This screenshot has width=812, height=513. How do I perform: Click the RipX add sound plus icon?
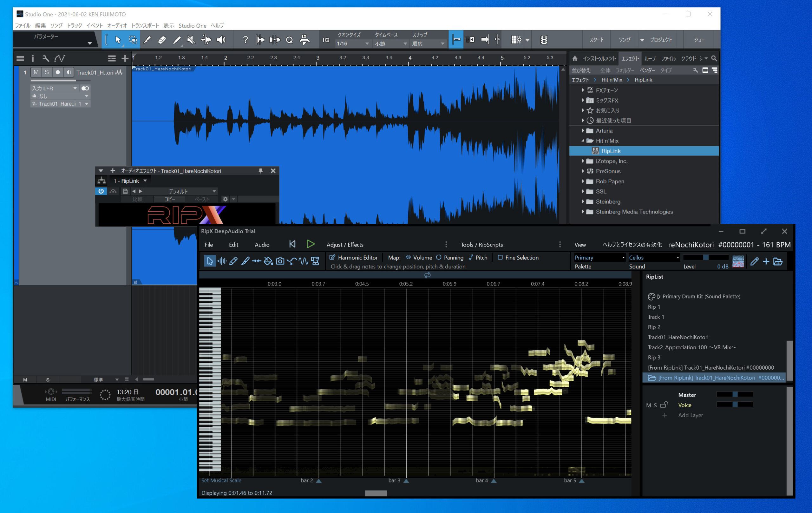pos(766,261)
